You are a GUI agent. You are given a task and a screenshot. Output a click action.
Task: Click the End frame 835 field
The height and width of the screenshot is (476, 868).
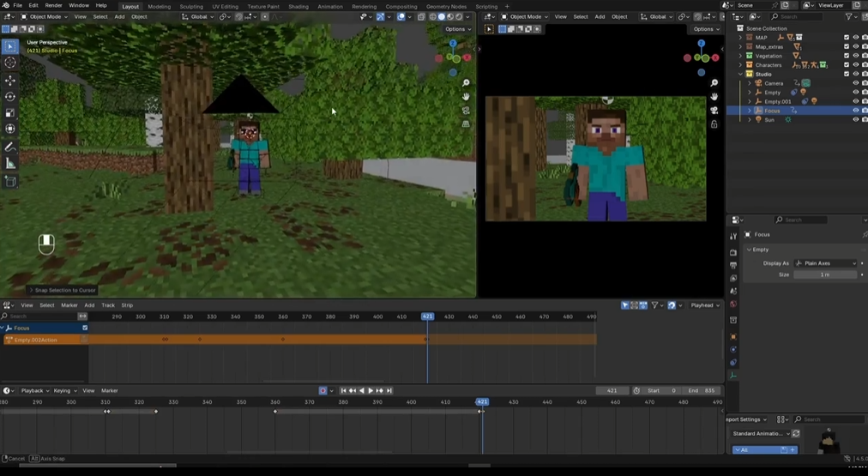[702, 390]
